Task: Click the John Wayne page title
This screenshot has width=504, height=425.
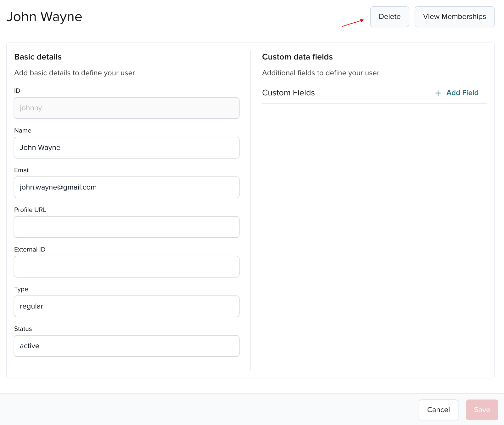Action: pyautogui.click(x=44, y=17)
